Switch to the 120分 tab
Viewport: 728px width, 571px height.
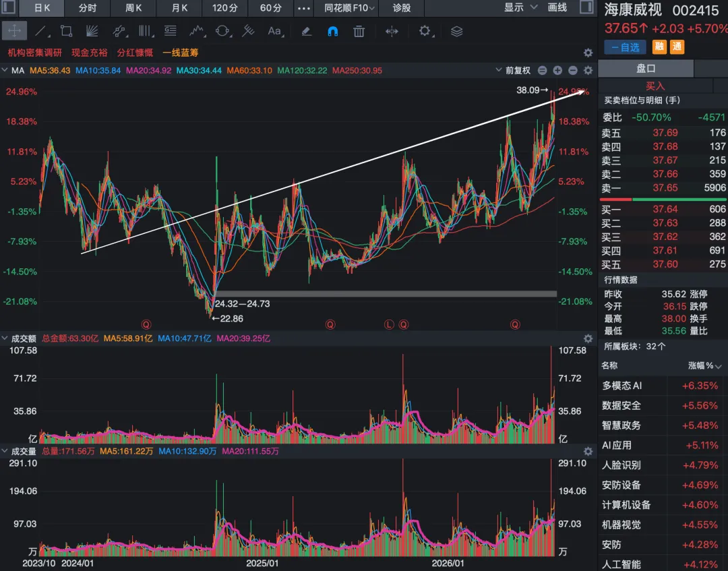point(225,8)
